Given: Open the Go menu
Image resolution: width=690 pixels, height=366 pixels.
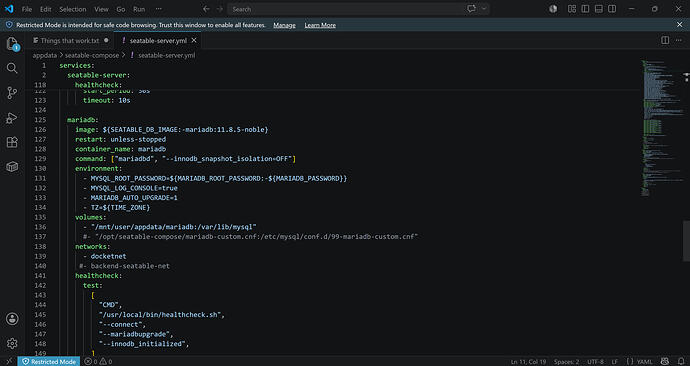Looking at the screenshot, I should pos(121,9).
